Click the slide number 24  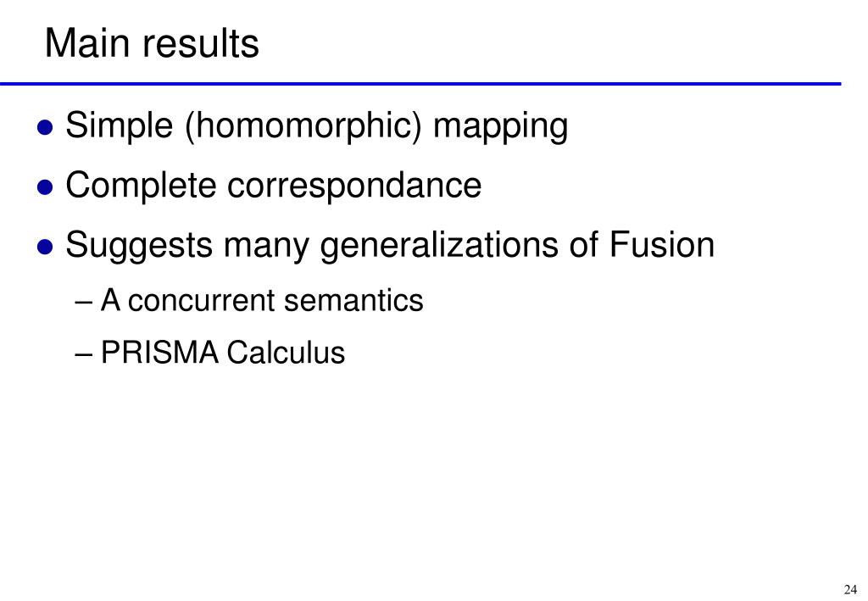(850, 589)
